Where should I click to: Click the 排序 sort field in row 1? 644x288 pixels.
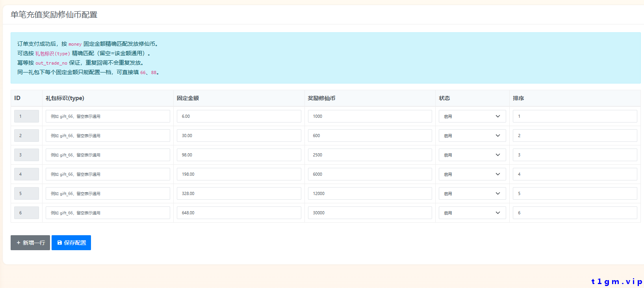[x=575, y=116]
